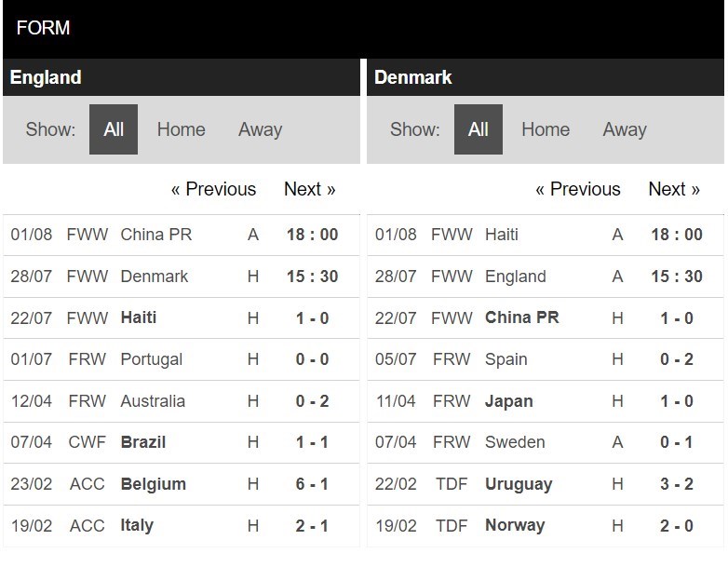Switch England form to Home matches
728x567 pixels.
tap(182, 129)
